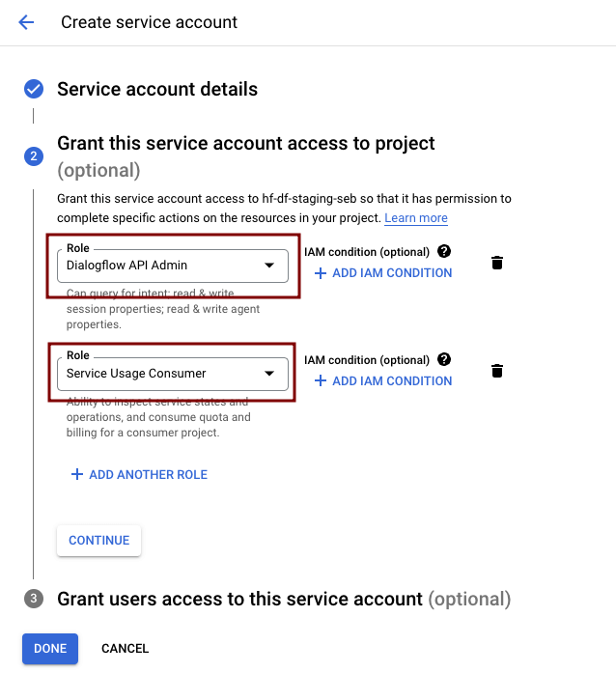616x673 pixels.
Task: Add IAM condition for Dialogflow API Admin
Action: click(x=383, y=273)
